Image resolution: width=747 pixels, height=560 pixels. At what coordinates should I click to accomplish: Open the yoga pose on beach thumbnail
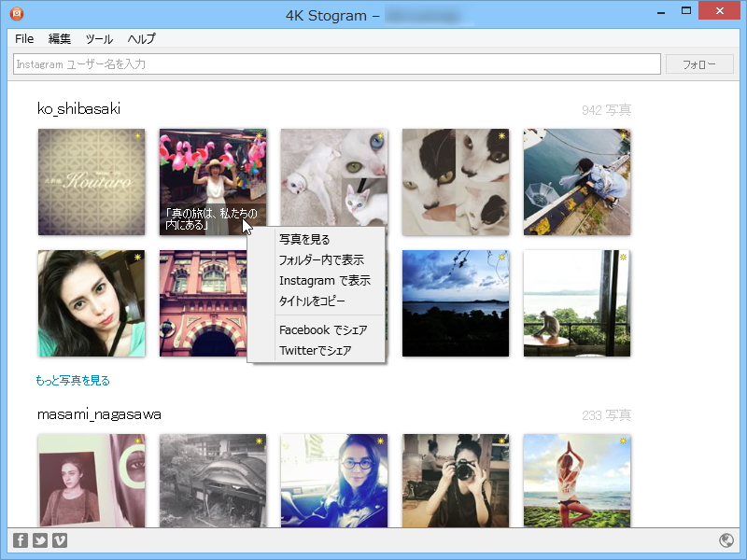[577, 481]
